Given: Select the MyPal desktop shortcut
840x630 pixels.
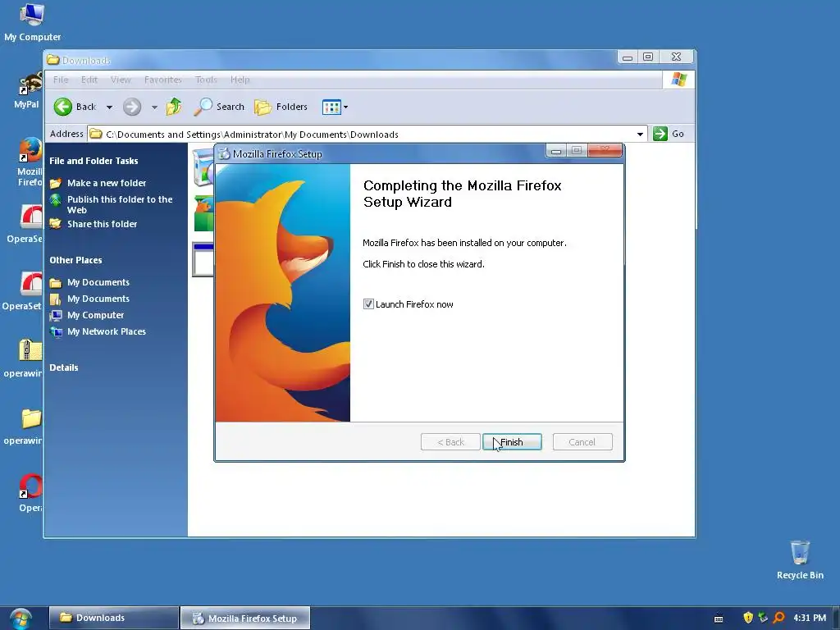Looking at the screenshot, I should (x=27, y=91).
